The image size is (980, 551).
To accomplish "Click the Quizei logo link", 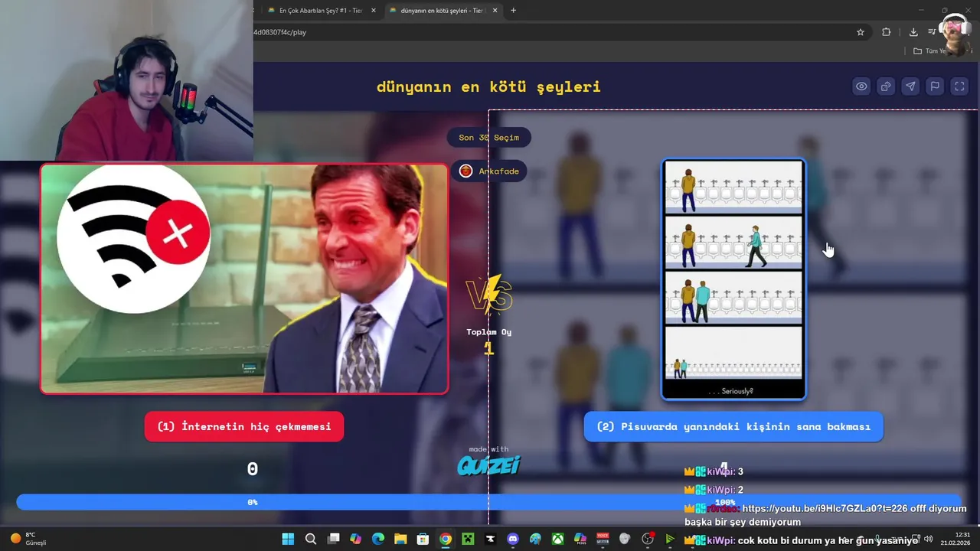I will click(488, 465).
